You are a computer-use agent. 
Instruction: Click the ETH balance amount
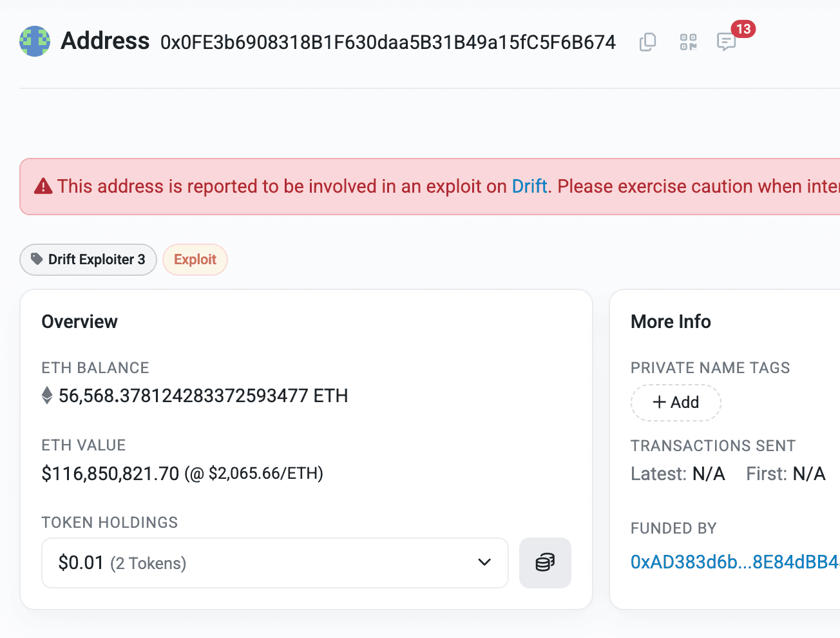click(x=203, y=396)
